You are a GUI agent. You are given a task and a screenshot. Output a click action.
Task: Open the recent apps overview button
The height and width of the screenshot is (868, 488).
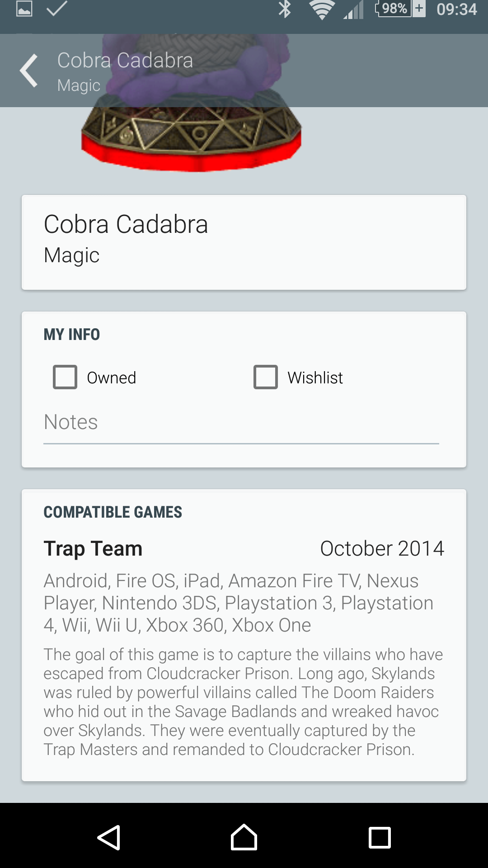pos(380,837)
